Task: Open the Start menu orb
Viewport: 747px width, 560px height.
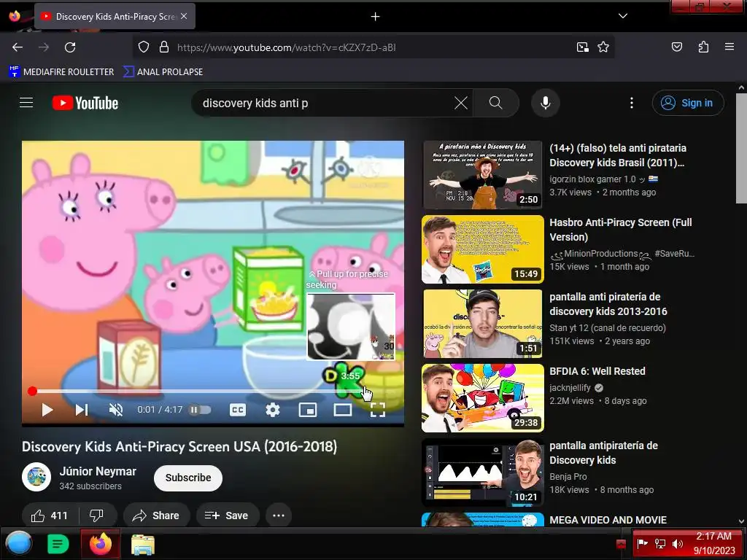Action: pos(18,544)
